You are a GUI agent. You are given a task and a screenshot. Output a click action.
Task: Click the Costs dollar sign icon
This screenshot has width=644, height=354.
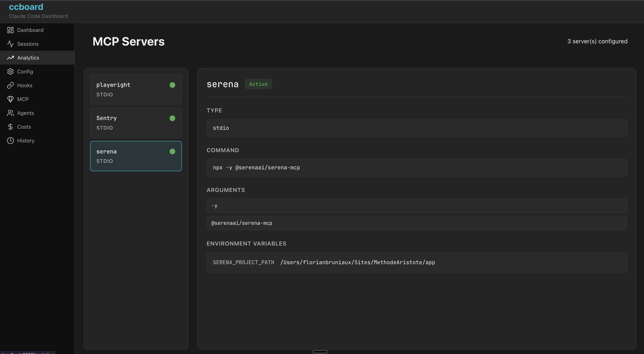point(10,127)
